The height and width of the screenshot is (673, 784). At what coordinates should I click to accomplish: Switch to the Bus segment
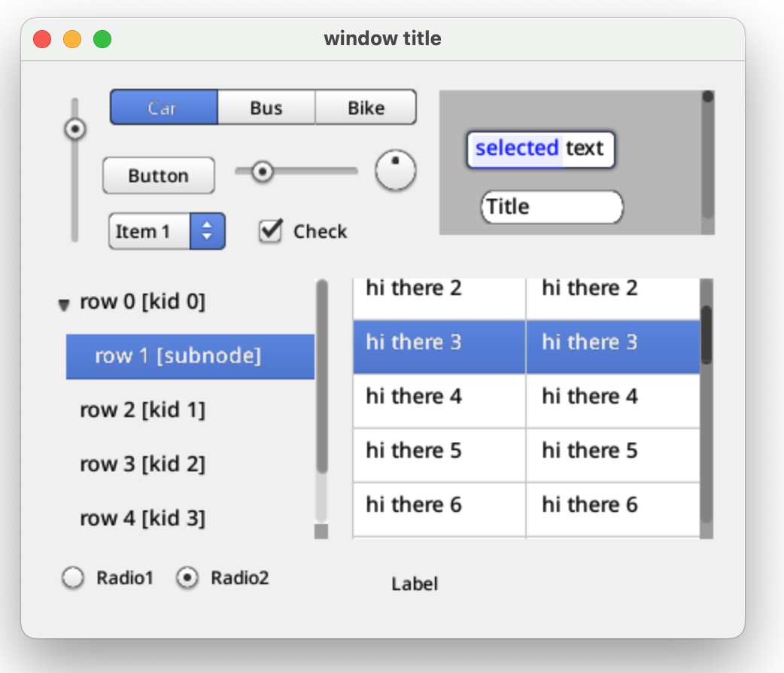pos(266,108)
